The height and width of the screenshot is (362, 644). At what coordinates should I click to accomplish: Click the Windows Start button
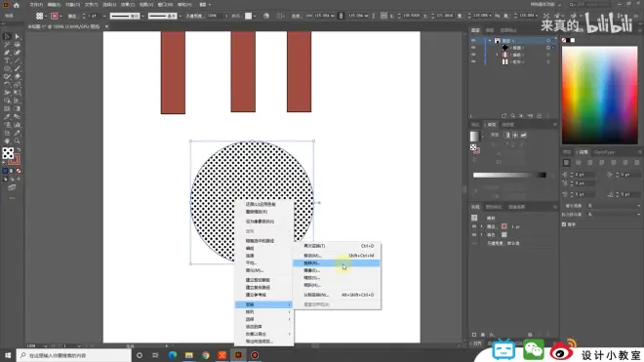point(8,355)
